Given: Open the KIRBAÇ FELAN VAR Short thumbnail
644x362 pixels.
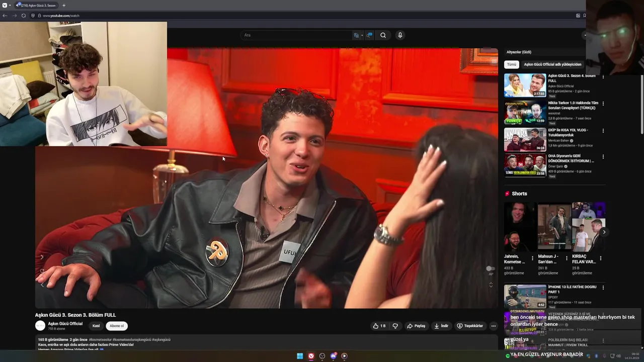Looking at the screenshot, I should pos(588,227).
